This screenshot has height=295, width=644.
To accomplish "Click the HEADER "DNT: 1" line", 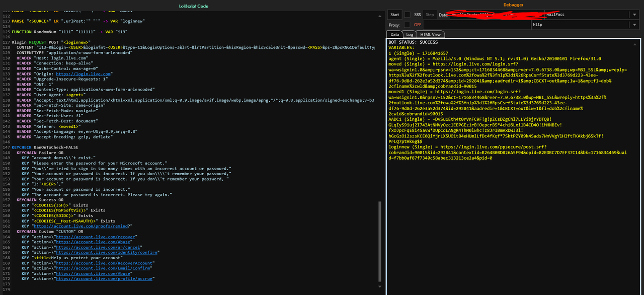I will 35,84.
